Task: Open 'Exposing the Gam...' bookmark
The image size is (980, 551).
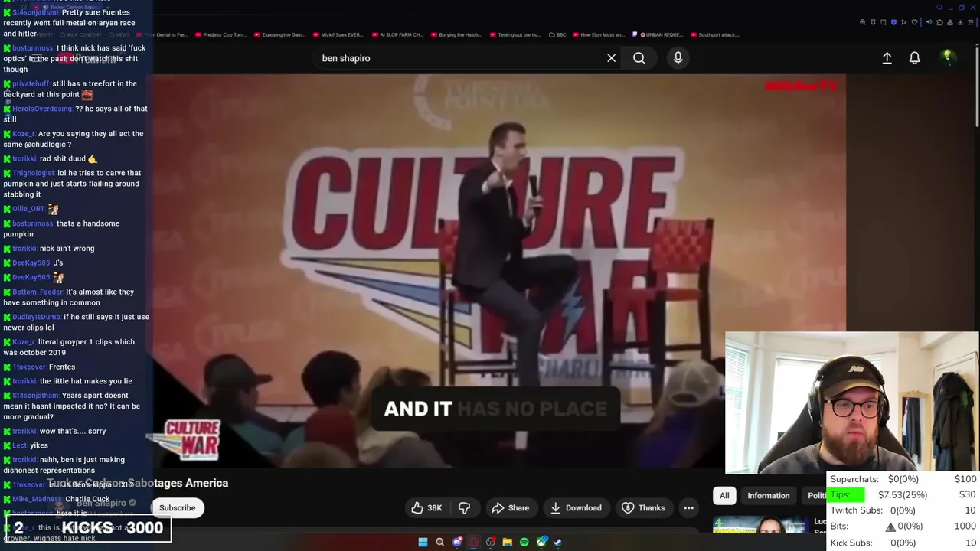Action: pyautogui.click(x=279, y=34)
